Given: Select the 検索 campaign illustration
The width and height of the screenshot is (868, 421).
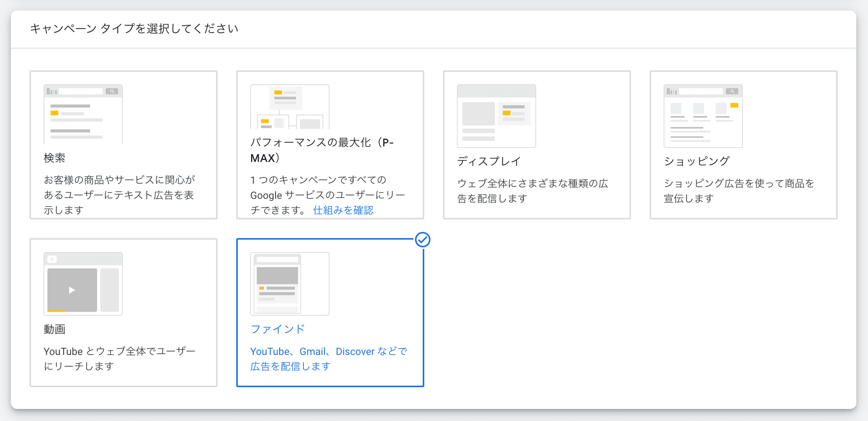Looking at the screenshot, I should click(83, 114).
